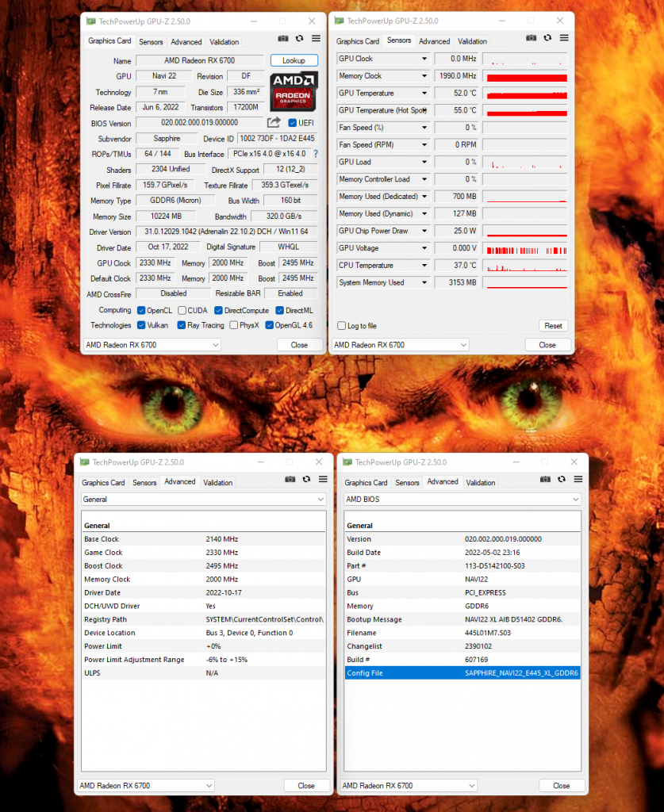Open Sensors tab in General Advanced window
664x812 pixels.
coord(144,483)
